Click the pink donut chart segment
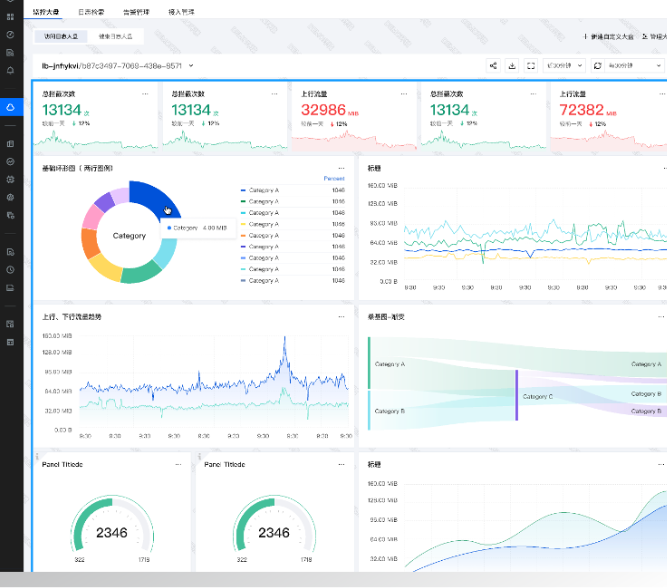The width and height of the screenshot is (667, 588). [x=92, y=216]
